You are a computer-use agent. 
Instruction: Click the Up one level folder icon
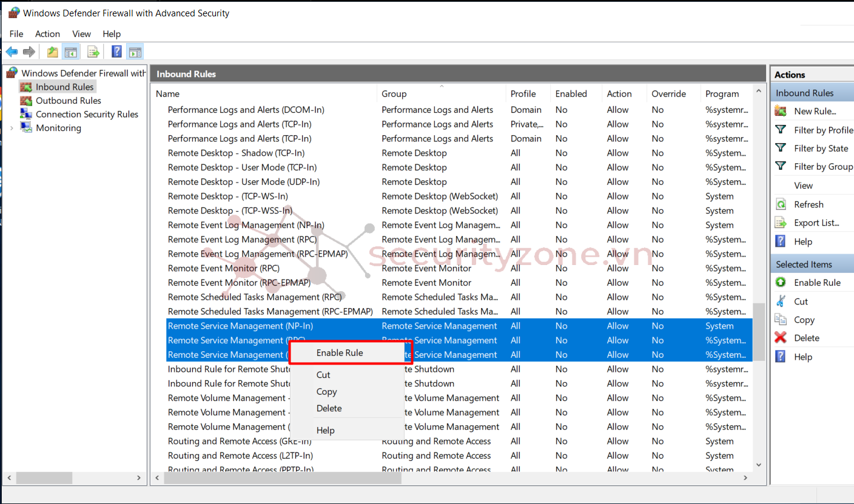(x=53, y=52)
